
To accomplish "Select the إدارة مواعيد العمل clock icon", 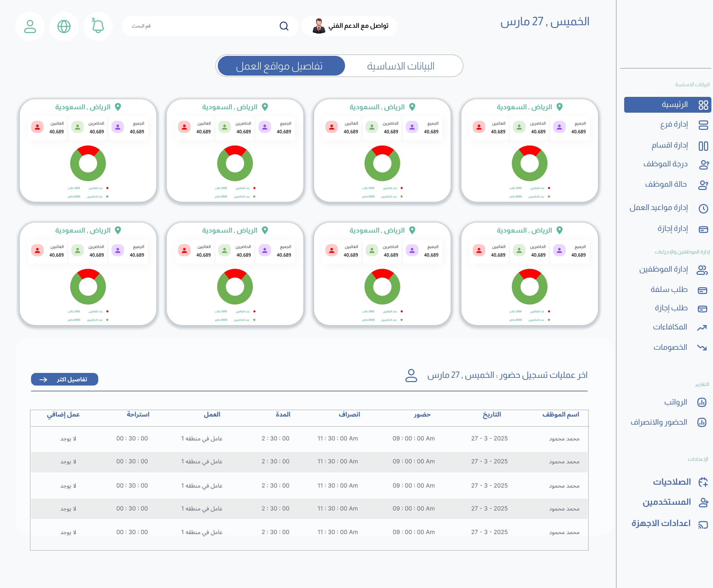I will 704,209.
